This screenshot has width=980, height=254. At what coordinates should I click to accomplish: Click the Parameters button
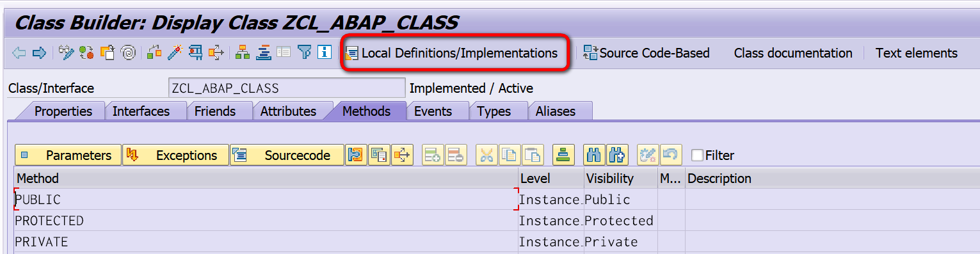point(68,155)
